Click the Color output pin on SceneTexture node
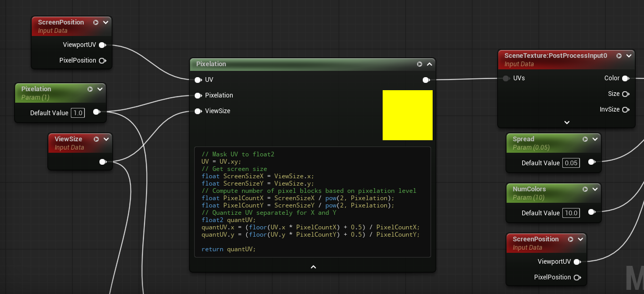The width and height of the screenshot is (644, 294). pos(625,78)
